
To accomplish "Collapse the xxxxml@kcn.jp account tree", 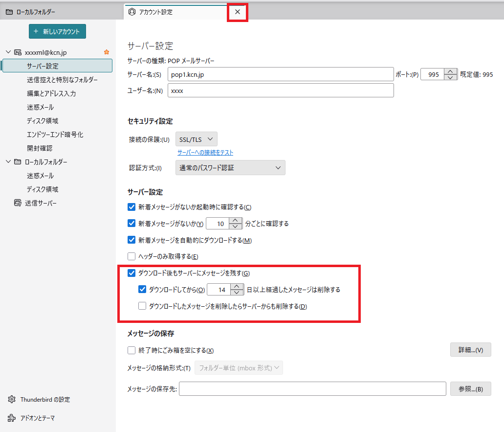I will [8, 52].
